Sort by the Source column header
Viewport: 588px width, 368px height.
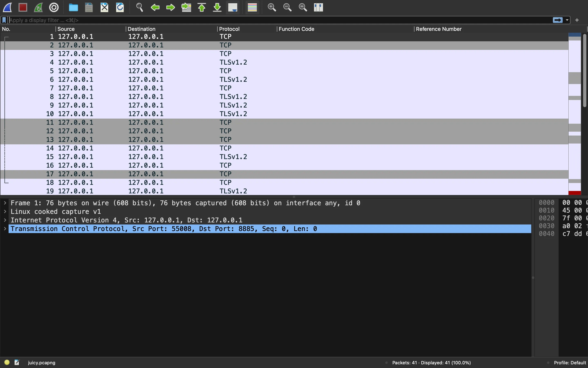click(x=91, y=29)
